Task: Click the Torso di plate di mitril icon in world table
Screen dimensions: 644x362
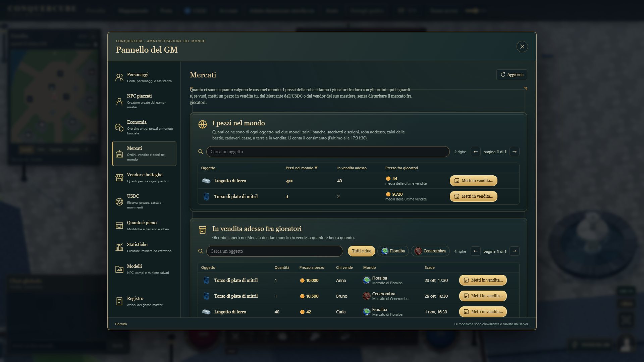Action: click(x=206, y=196)
